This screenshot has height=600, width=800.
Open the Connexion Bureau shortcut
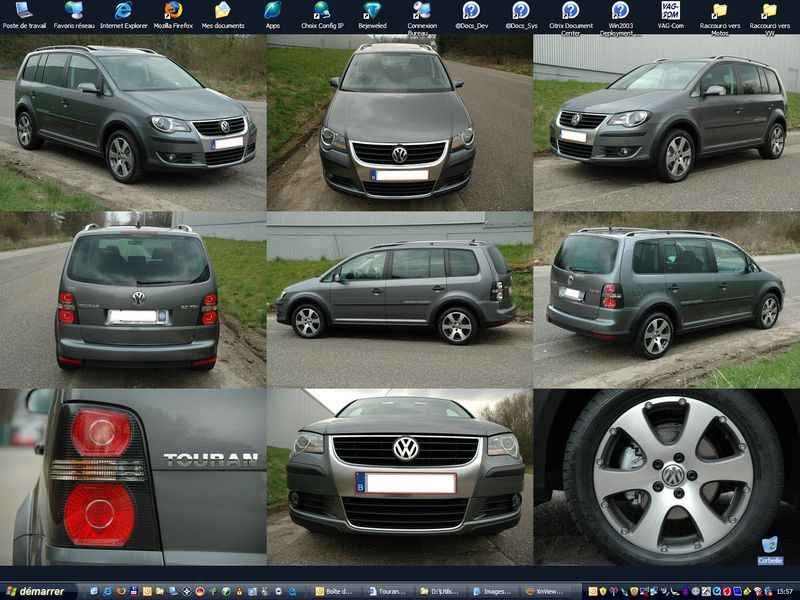pyautogui.click(x=422, y=18)
